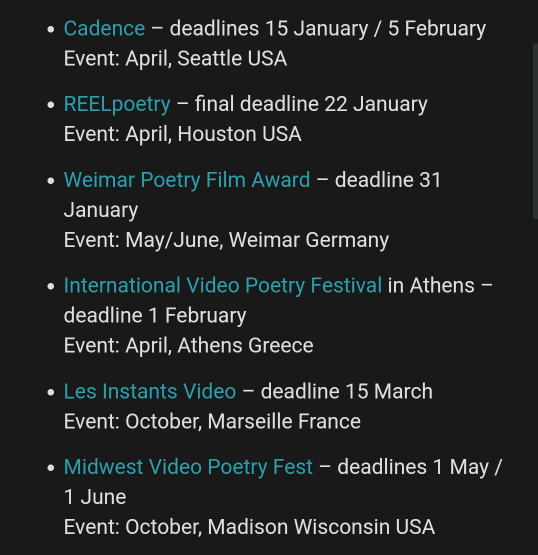538x555 pixels.
Task: Select the 'Event: May/June, Weimar Germany' line
Action: (226, 240)
